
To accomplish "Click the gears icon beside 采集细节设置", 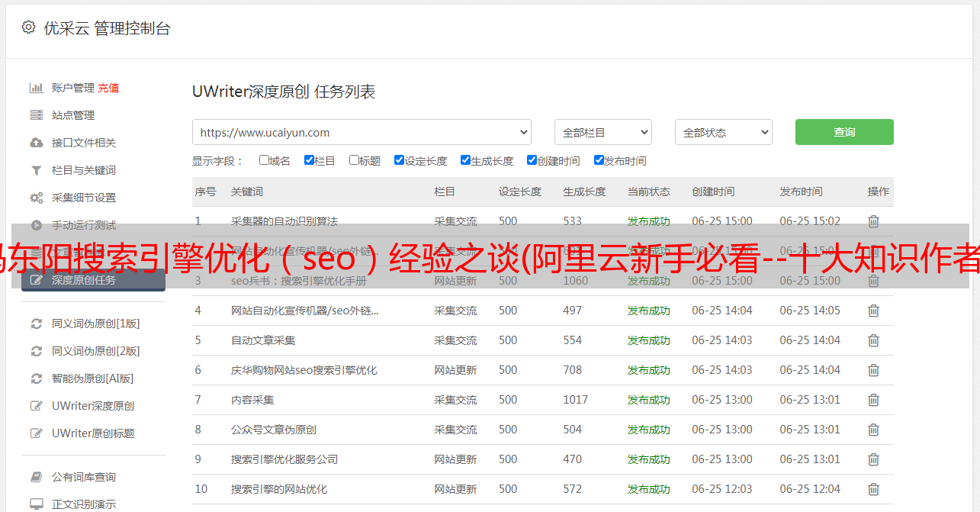I will [36, 198].
